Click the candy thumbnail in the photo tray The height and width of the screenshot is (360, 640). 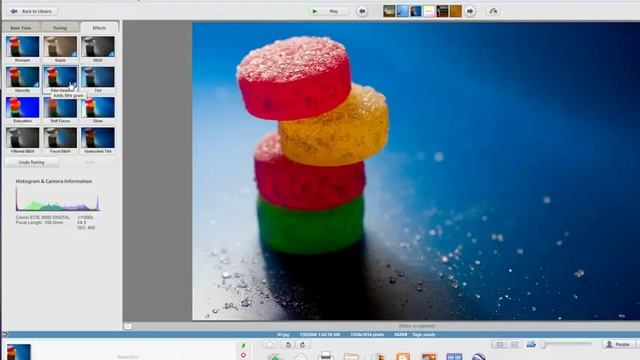click(19, 352)
